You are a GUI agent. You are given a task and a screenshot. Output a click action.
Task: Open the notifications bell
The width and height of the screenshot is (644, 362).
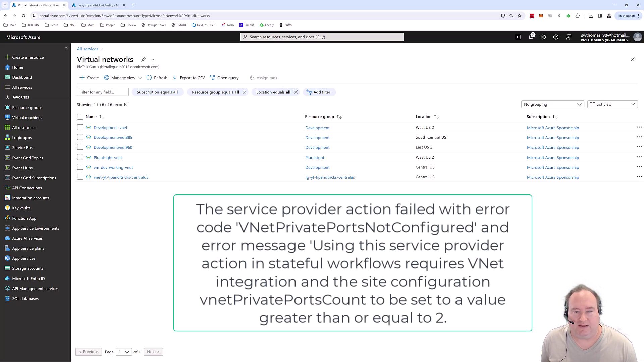coord(531,37)
